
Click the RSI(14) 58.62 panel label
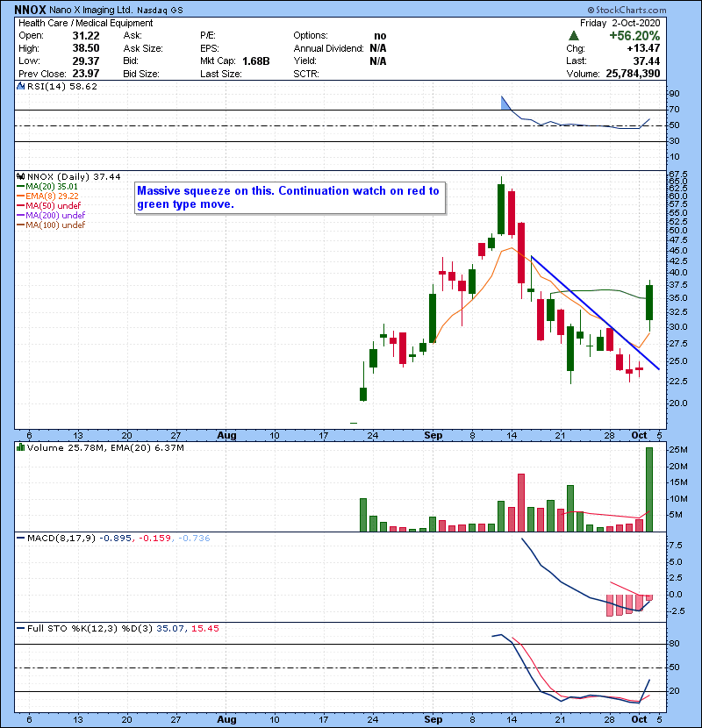click(62, 86)
